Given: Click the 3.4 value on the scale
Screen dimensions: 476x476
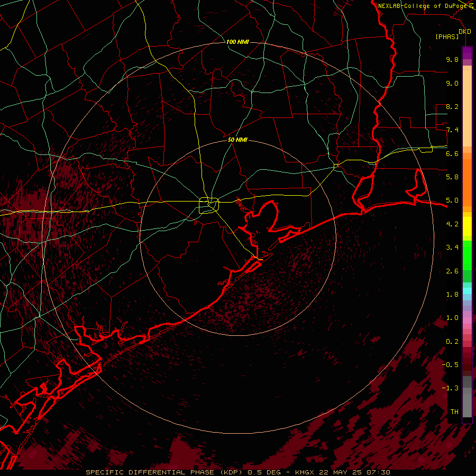Looking at the screenshot, I should [452, 248].
